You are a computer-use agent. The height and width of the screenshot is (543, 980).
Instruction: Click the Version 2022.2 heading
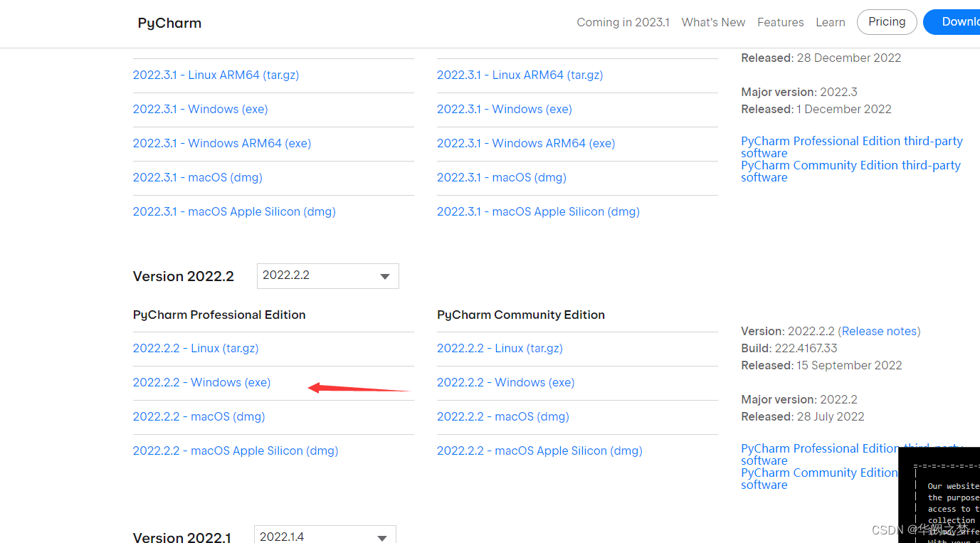183,276
